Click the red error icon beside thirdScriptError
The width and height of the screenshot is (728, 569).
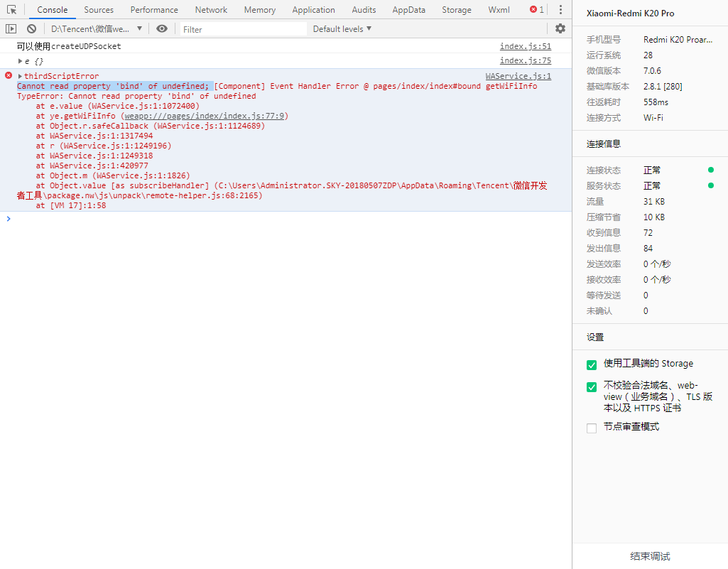tap(9, 76)
